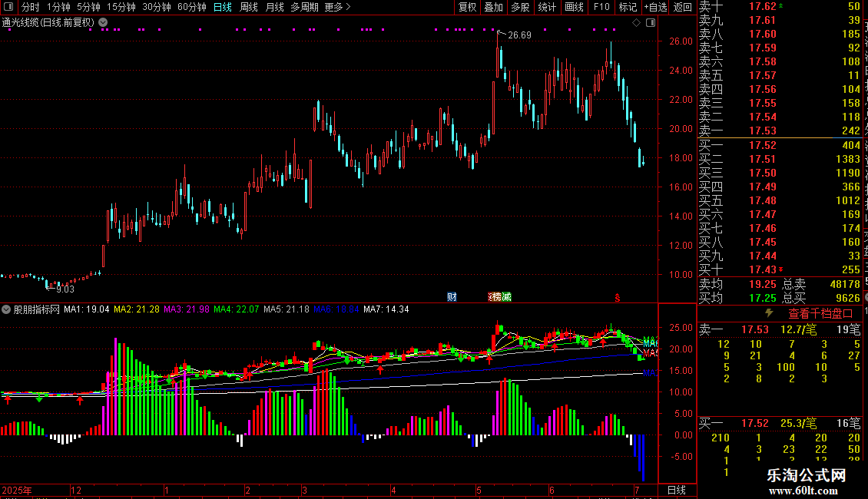This screenshot has height=499, width=868.
Task: Click the 买均 value 17.25
Action: pos(763,298)
